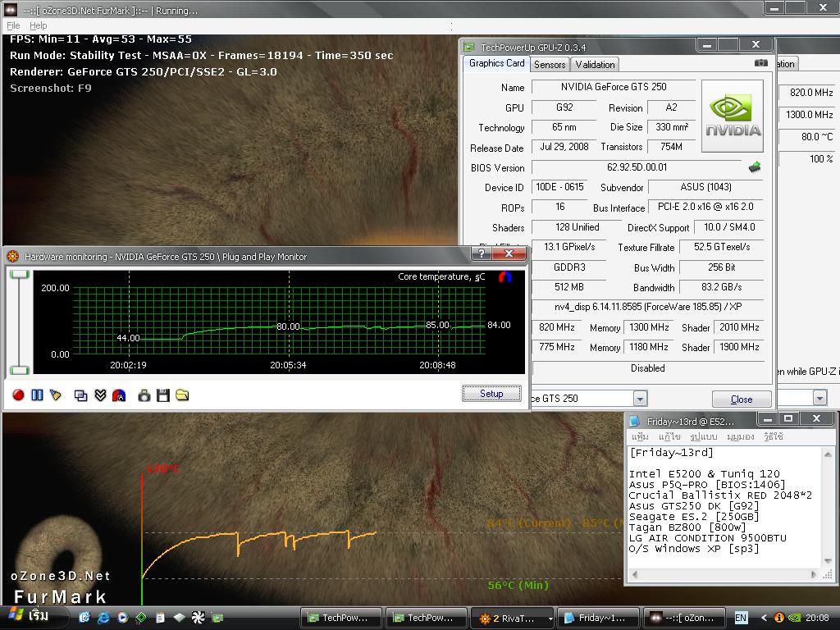Click the double chevron down icon

point(100,395)
